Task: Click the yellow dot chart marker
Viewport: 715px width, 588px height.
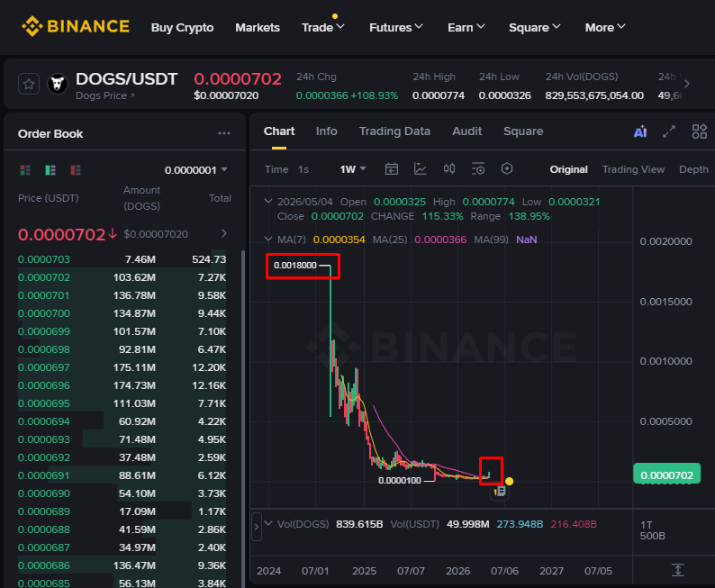Action: [x=510, y=482]
